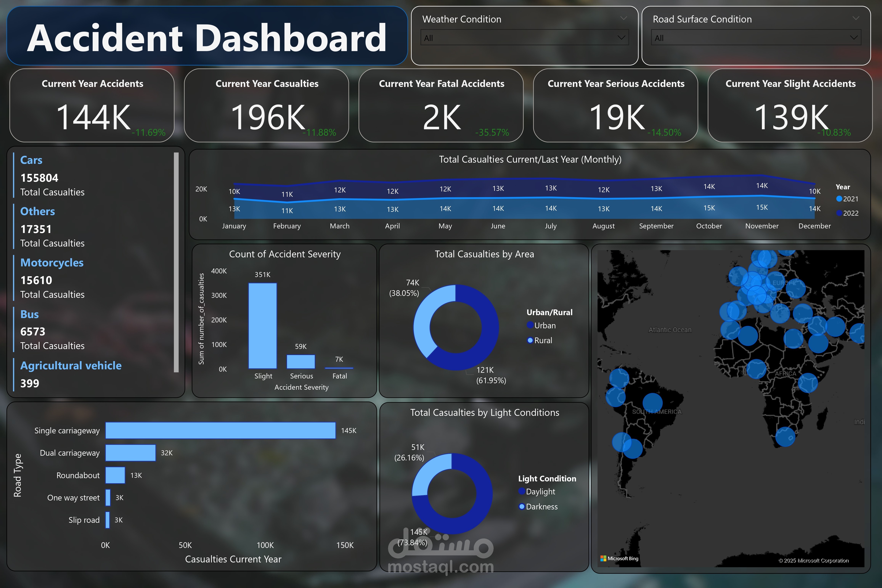The width and height of the screenshot is (882, 588).
Task: Click the Microsoft Bing logo on map
Action: 619,558
